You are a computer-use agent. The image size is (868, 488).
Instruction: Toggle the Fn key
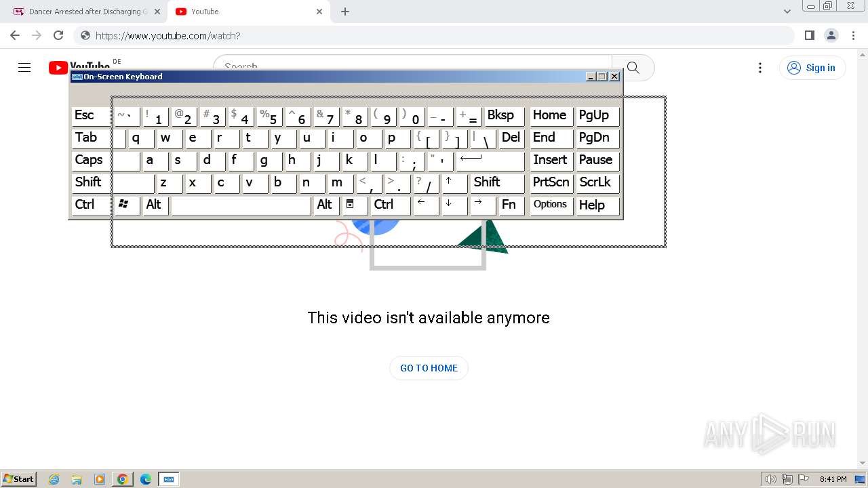point(511,205)
